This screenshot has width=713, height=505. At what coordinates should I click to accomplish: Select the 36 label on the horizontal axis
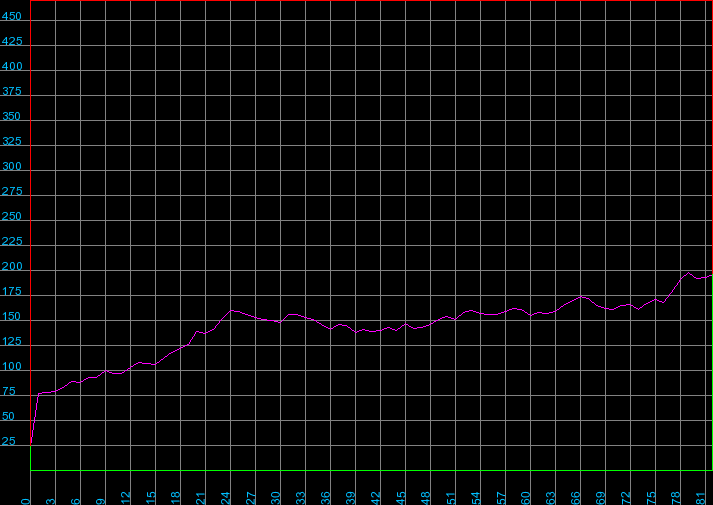[326, 498]
